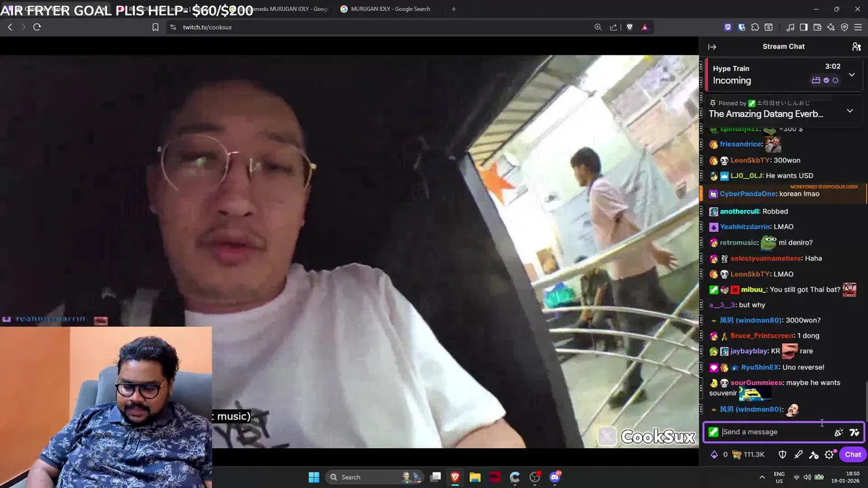Open the Shield Mode icon below chat
868x488 pixels.
tap(783, 455)
